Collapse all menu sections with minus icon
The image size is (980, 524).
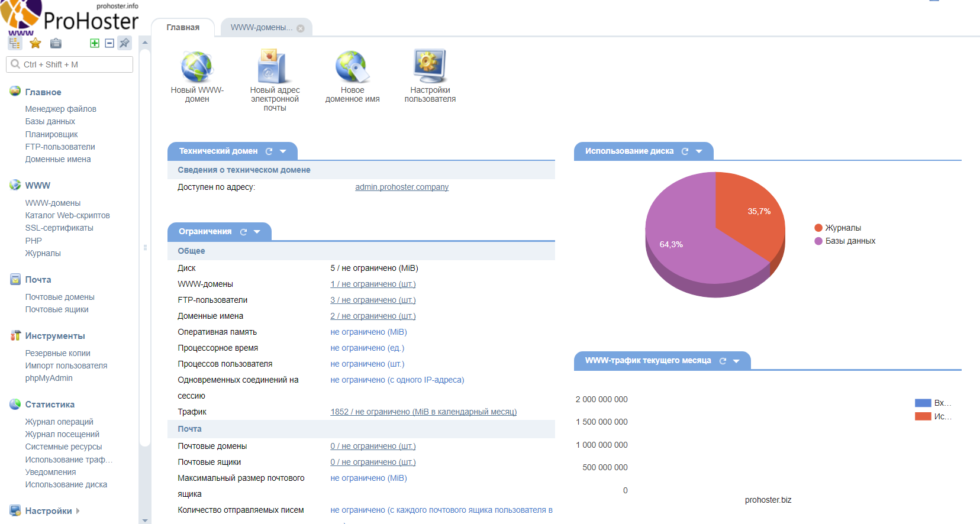pos(109,43)
